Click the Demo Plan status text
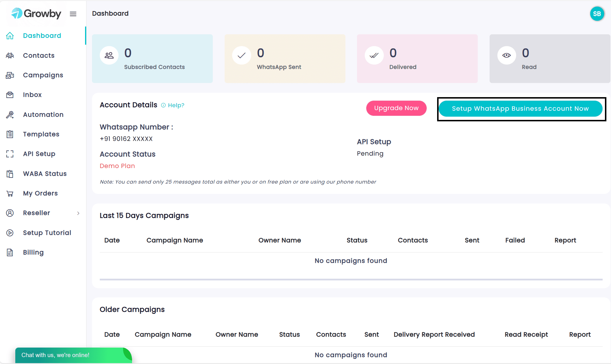The height and width of the screenshot is (364, 611). [117, 166]
